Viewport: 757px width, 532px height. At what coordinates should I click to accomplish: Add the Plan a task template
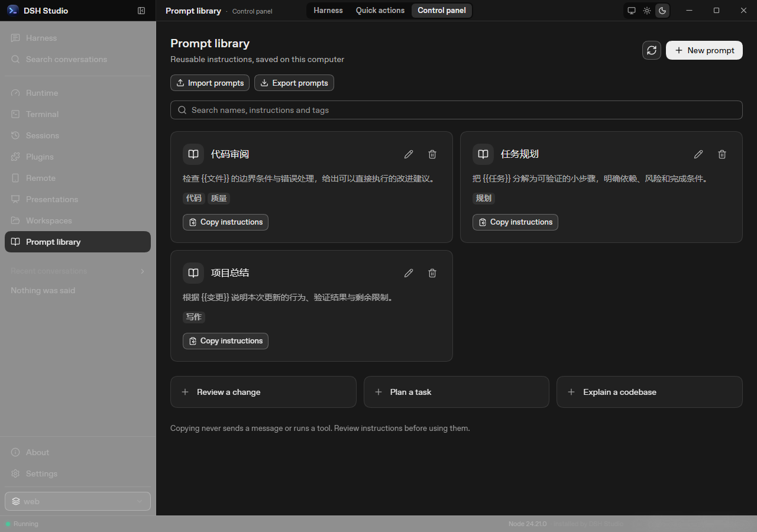pos(457,392)
